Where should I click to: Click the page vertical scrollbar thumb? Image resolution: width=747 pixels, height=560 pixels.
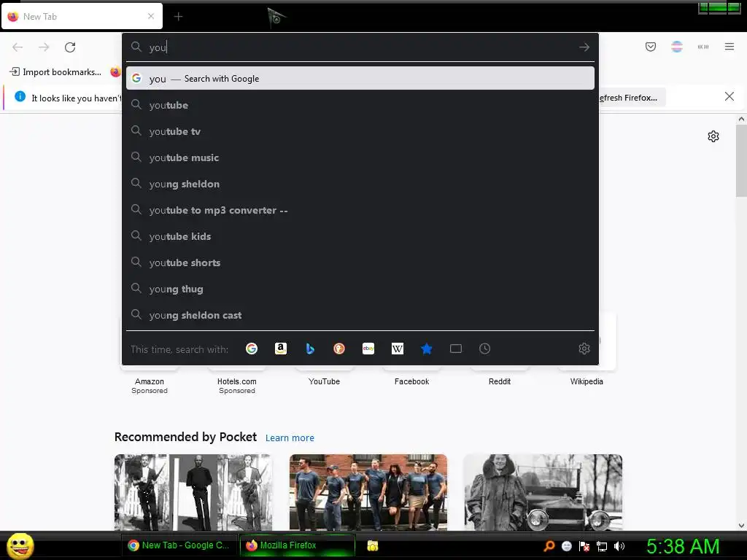741,161
